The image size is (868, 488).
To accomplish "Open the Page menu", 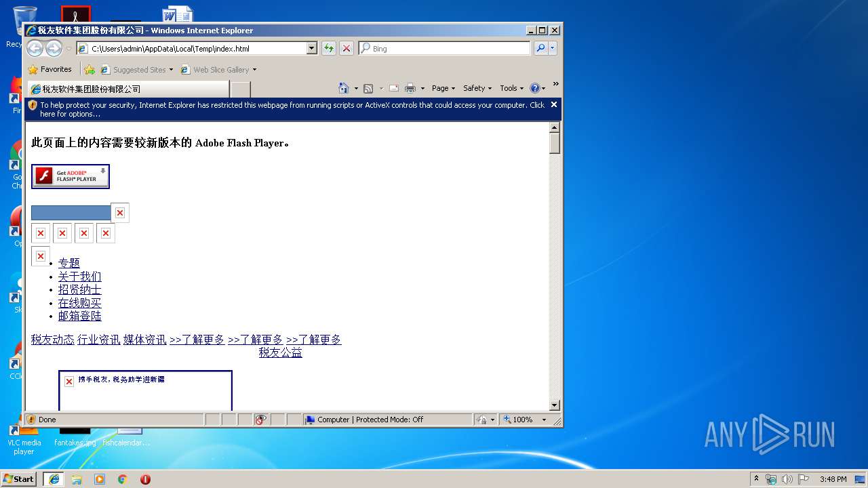I will [x=443, y=88].
